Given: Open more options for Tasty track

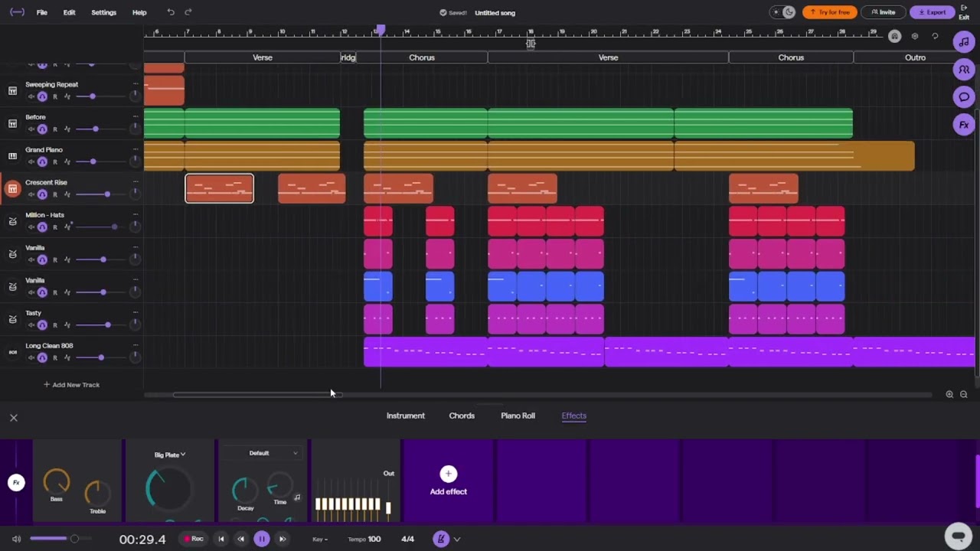Looking at the screenshot, I should pos(136,312).
